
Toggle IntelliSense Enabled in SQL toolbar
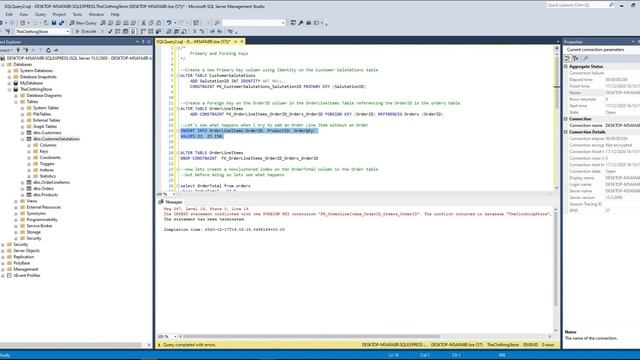[x=133, y=31]
